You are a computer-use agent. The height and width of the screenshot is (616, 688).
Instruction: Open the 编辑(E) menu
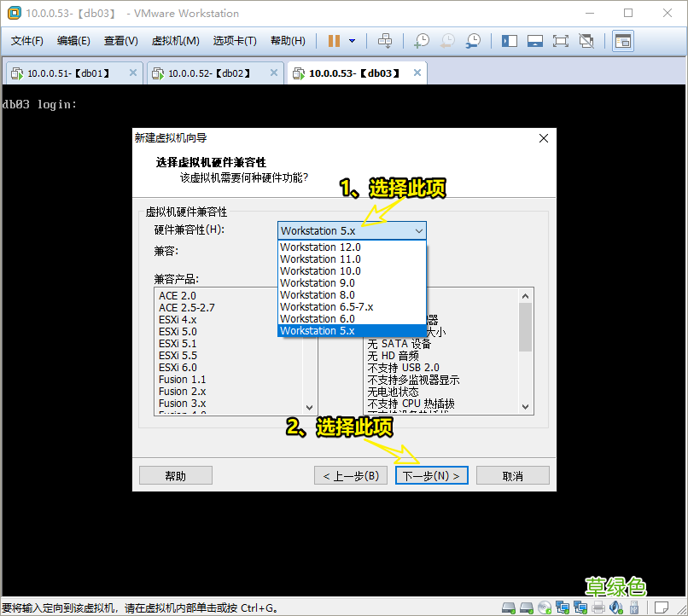tap(73, 41)
